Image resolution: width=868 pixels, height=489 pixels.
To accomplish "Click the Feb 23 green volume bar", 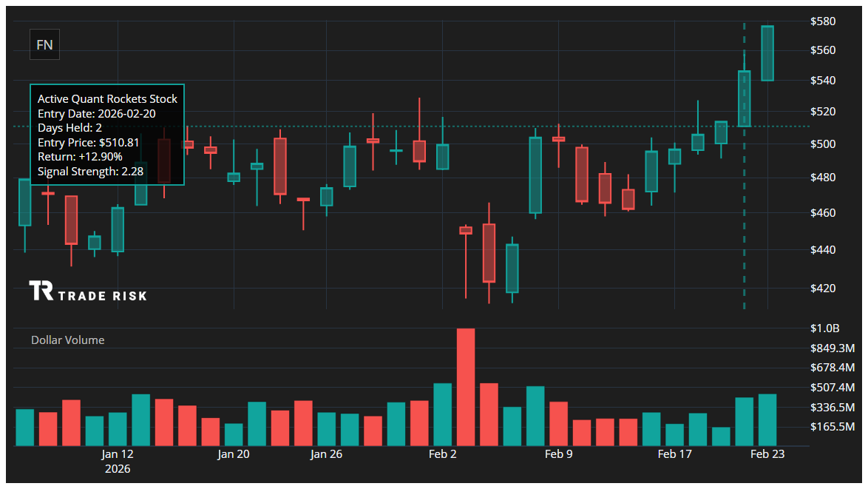I will 767,419.
